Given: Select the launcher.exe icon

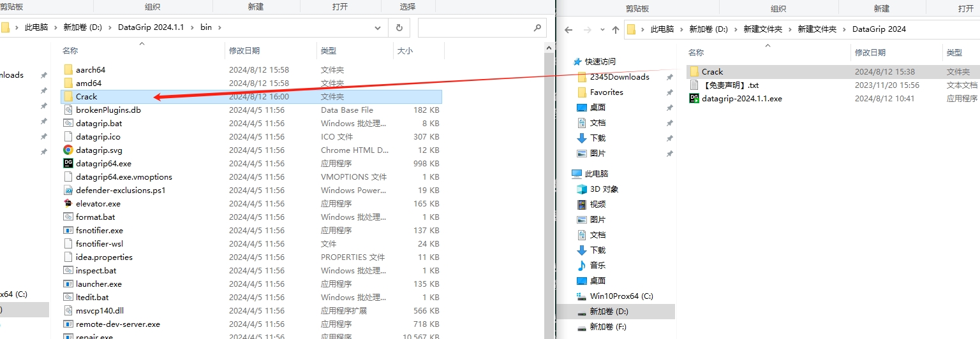Looking at the screenshot, I should [68, 284].
